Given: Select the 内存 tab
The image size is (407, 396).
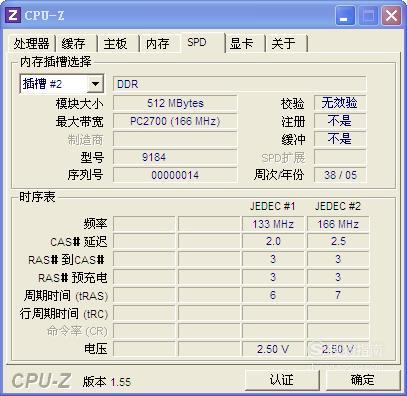Looking at the screenshot, I should [159, 44].
